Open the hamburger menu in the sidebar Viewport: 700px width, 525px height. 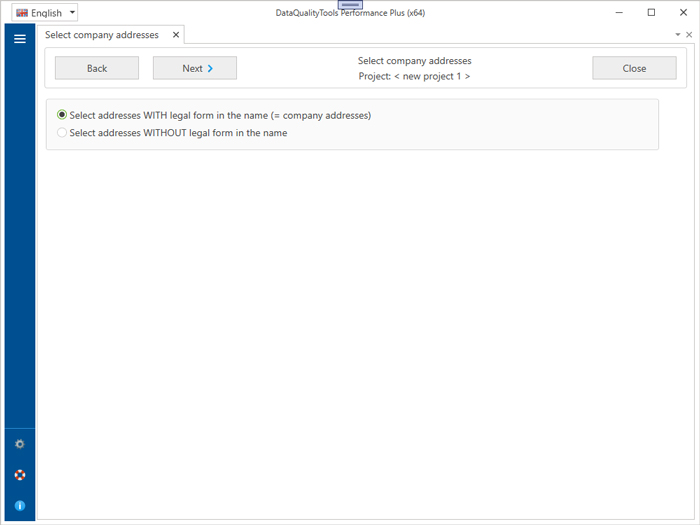point(19,38)
